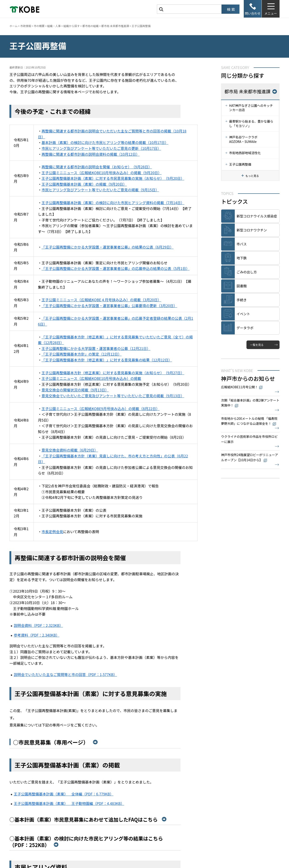Click the 検索 button
Screen dimensions: 289x868
(230, 9)
